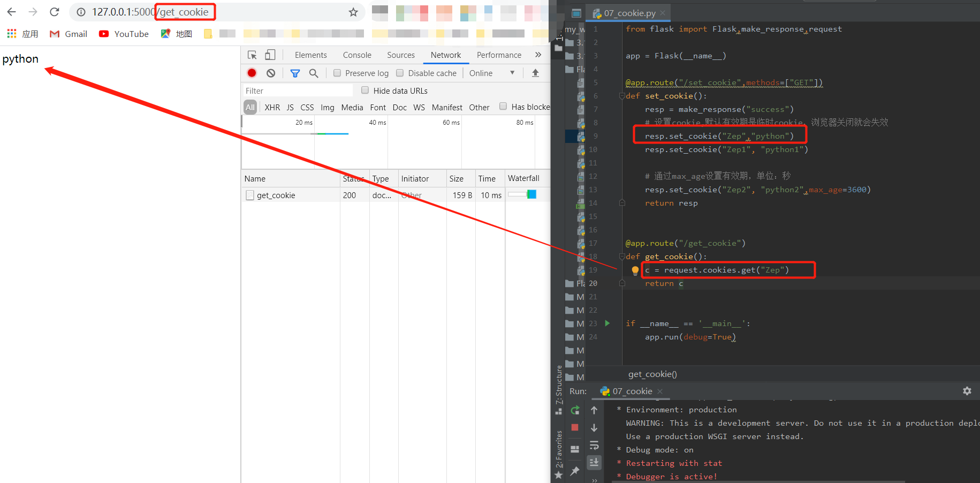980x483 pixels.
Task: Toggle soft-wrap in the Run console
Action: click(594, 446)
